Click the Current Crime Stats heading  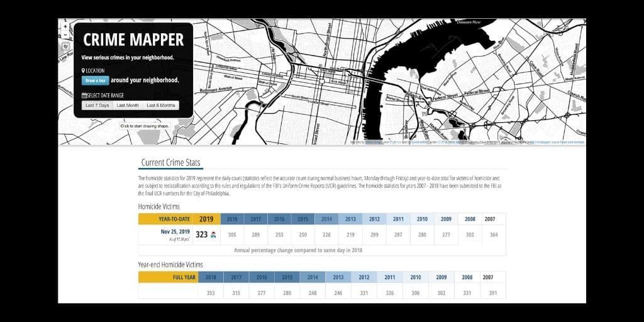[x=170, y=163]
